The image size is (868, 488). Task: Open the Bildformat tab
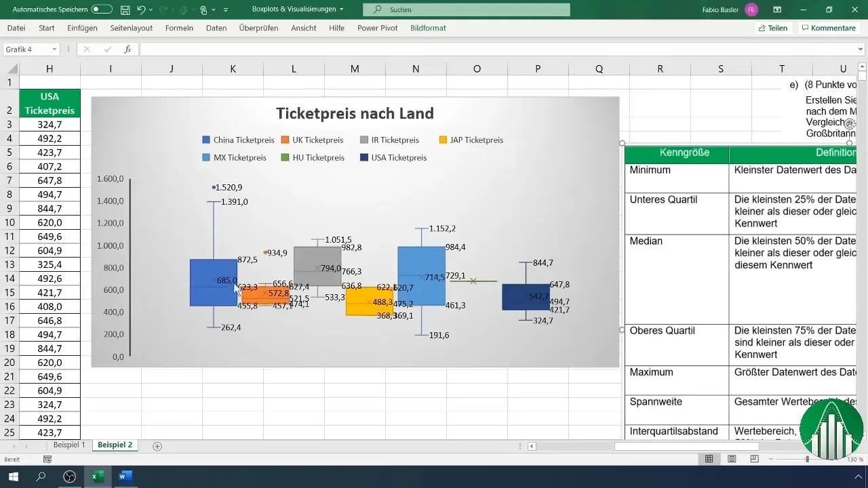(x=428, y=28)
